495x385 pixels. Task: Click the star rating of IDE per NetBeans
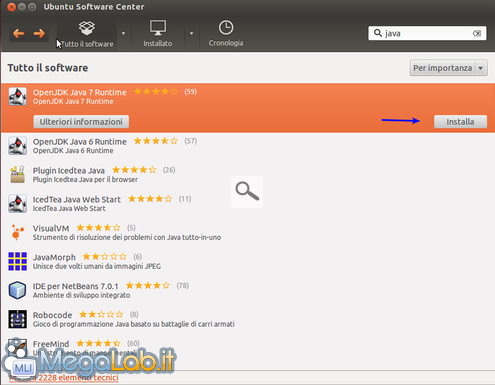[x=148, y=285]
